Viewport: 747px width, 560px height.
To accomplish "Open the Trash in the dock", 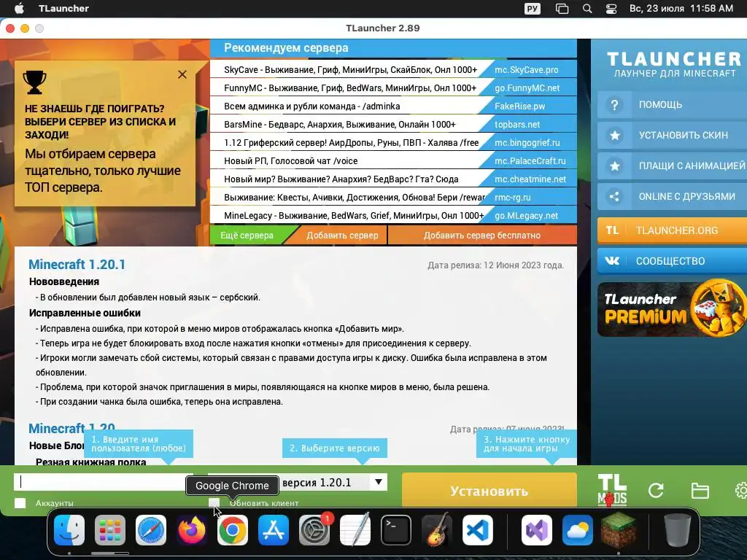I will [x=677, y=530].
